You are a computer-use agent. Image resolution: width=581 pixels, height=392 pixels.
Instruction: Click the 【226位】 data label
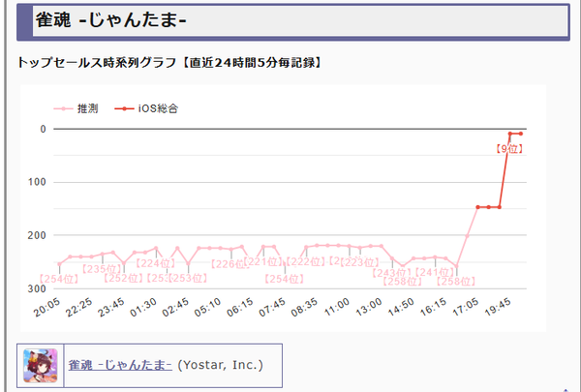[229, 264]
